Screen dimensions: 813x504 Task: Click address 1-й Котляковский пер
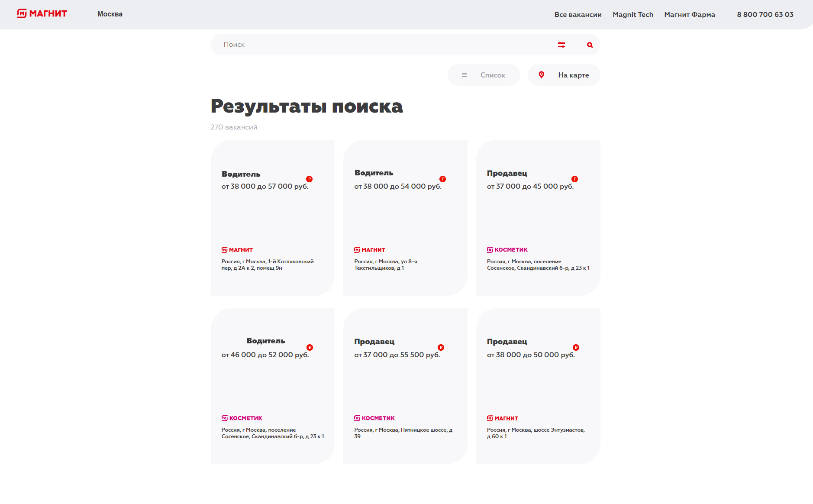268,265
